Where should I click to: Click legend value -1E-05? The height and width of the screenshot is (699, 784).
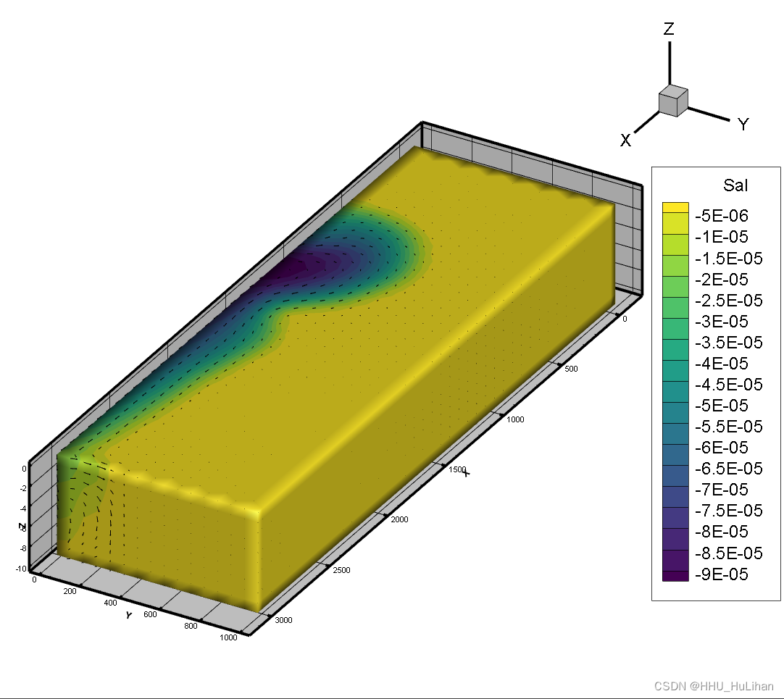(722, 237)
